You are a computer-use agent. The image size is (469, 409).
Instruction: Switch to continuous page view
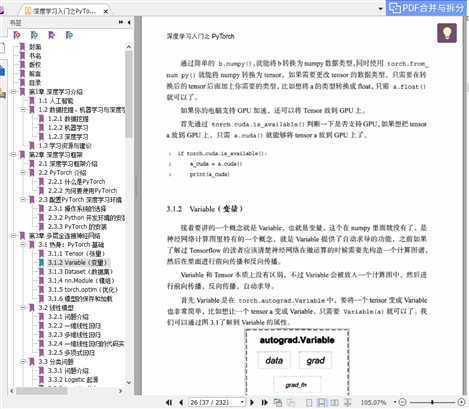322,402
